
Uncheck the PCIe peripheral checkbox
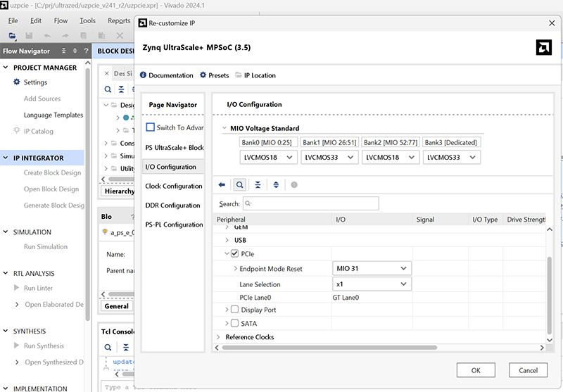pyautogui.click(x=235, y=253)
